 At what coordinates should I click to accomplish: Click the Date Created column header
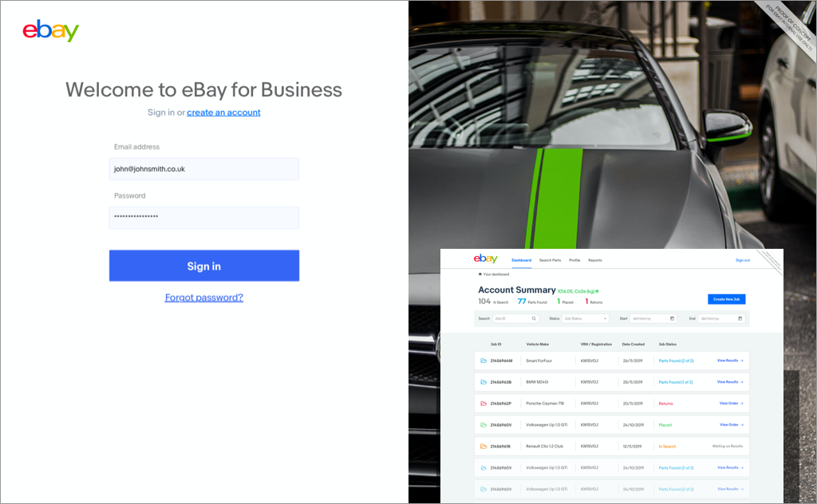pyautogui.click(x=633, y=345)
